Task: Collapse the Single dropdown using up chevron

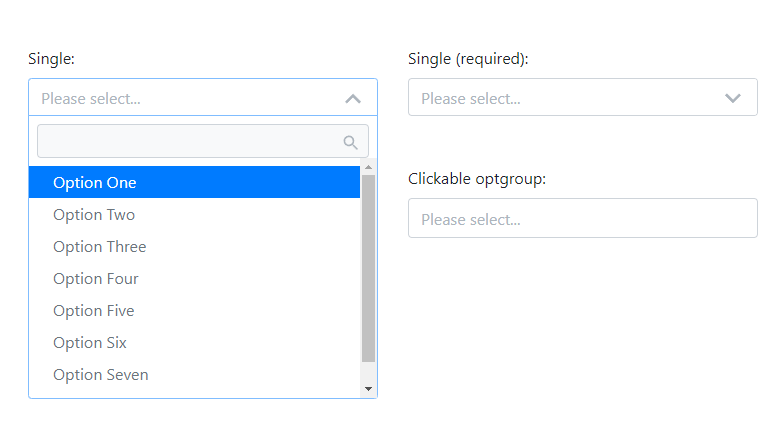Action: [x=353, y=99]
